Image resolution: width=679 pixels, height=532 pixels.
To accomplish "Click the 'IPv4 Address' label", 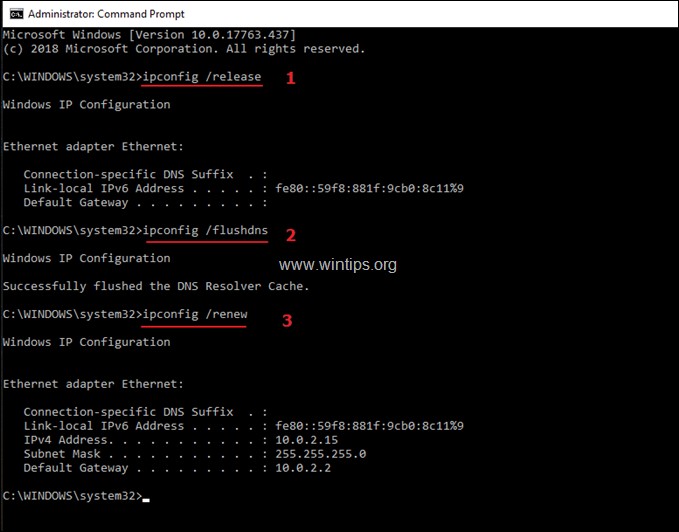I will (x=65, y=440).
